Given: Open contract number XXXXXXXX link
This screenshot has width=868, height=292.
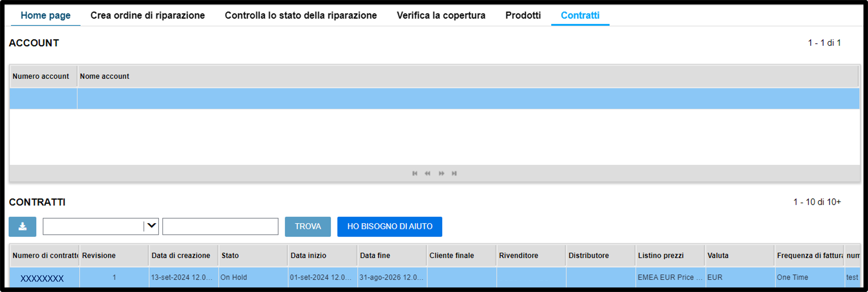Looking at the screenshot, I should click(x=42, y=279).
